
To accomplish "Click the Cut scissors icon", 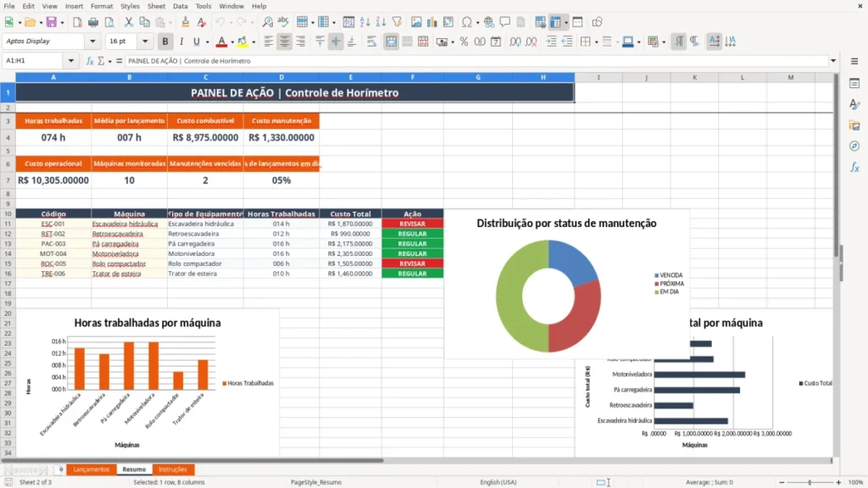I will click(x=129, y=22).
